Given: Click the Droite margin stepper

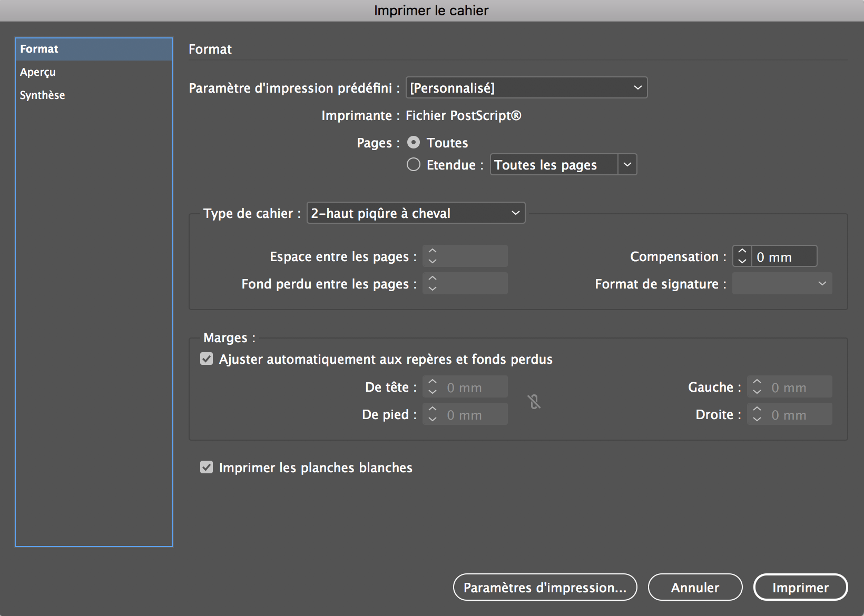Looking at the screenshot, I should coord(757,415).
